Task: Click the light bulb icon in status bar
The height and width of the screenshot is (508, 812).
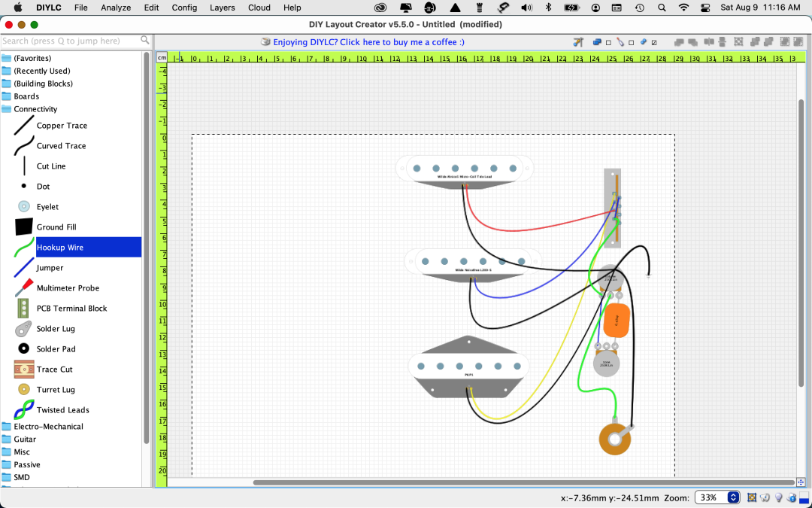Action: pos(778,497)
